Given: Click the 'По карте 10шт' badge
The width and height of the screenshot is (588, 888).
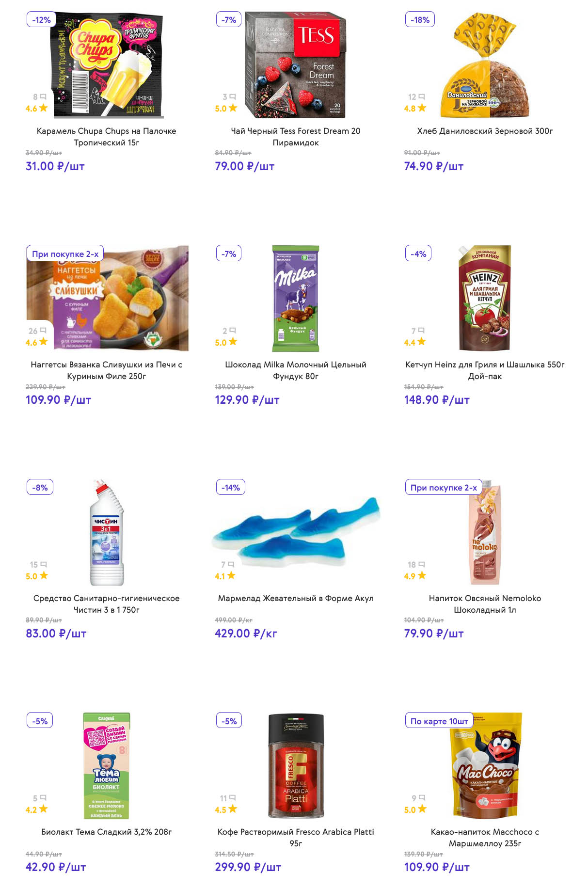Looking at the screenshot, I should coord(439,721).
